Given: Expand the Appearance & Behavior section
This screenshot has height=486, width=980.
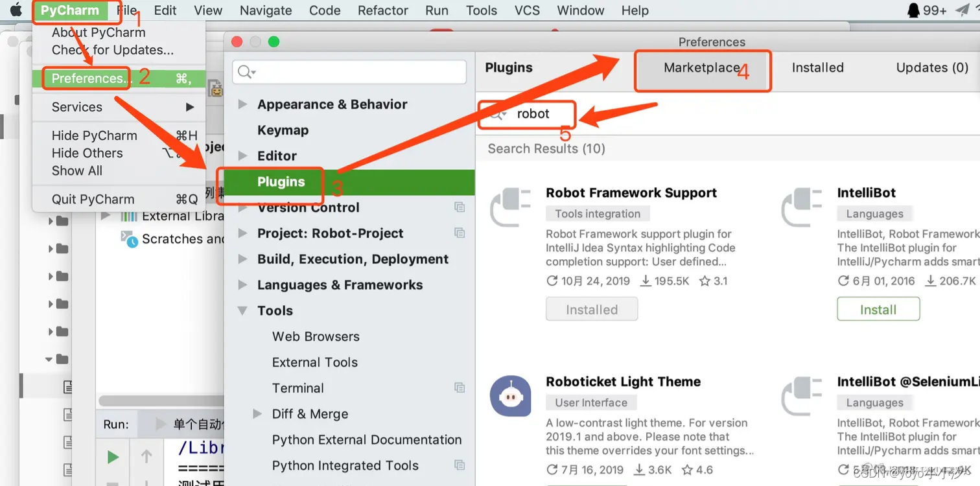Looking at the screenshot, I should pyautogui.click(x=242, y=104).
